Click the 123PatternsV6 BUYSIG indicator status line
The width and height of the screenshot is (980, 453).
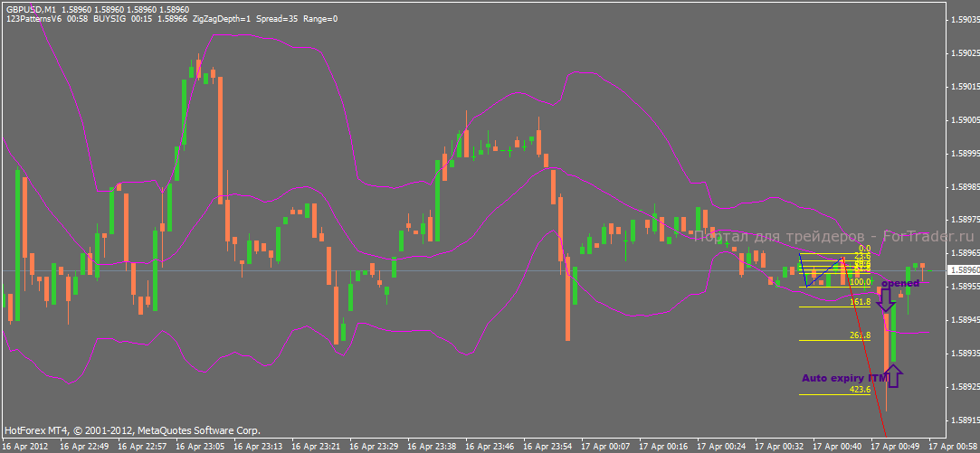click(x=172, y=19)
